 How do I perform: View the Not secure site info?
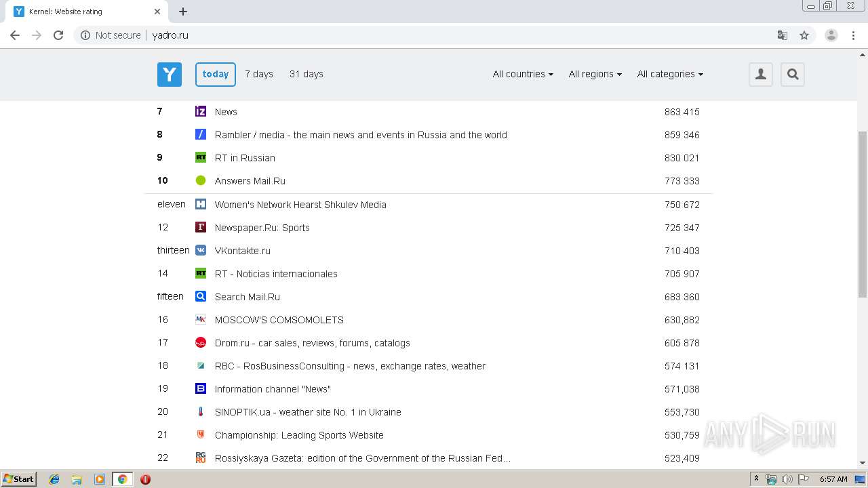pyautogui.click(x=111, y=35)
